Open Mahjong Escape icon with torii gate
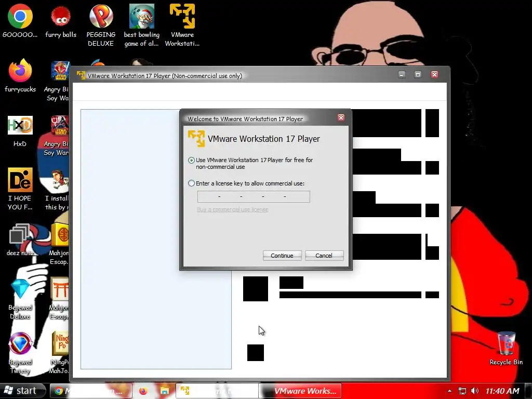 tap(59, 298)
